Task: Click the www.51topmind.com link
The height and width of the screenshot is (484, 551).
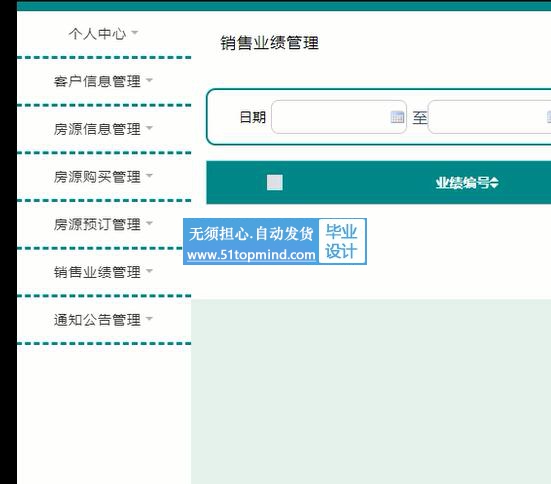Action: pos(251,254)
